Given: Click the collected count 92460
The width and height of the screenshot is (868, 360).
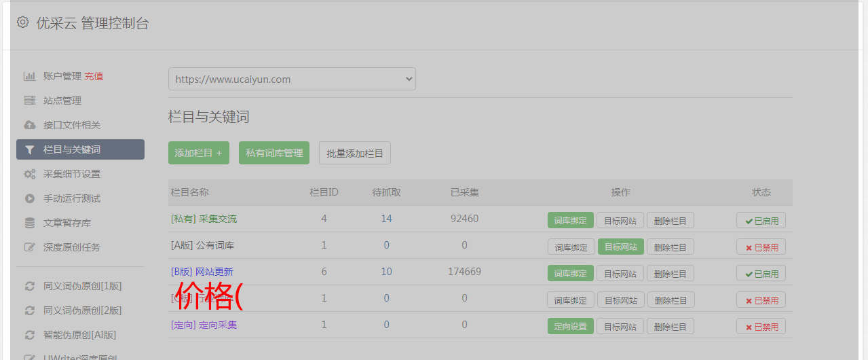Looking at the screenshot, I should pyautogui.click(x=465, y=219).
